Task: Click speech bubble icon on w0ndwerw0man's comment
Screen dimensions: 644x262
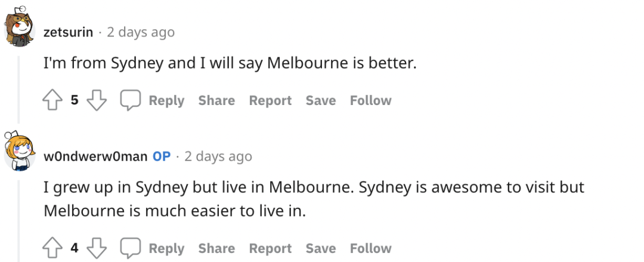Action: point(131,248)
